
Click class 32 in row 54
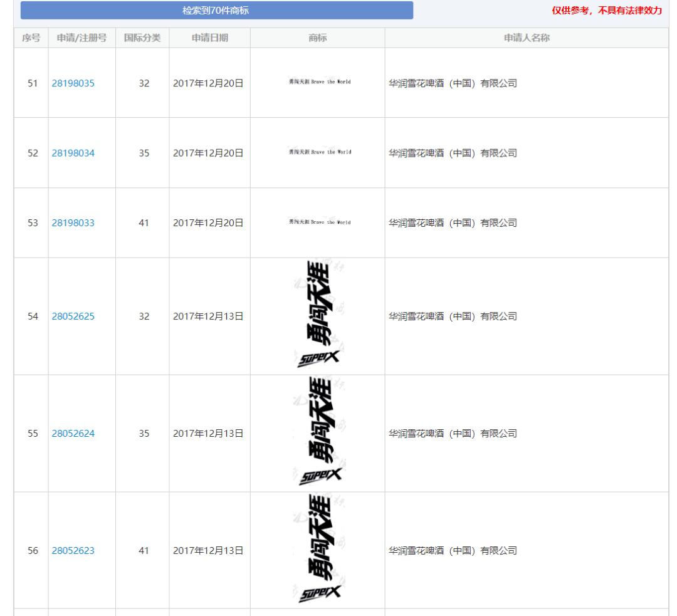[x=144, y=316]
